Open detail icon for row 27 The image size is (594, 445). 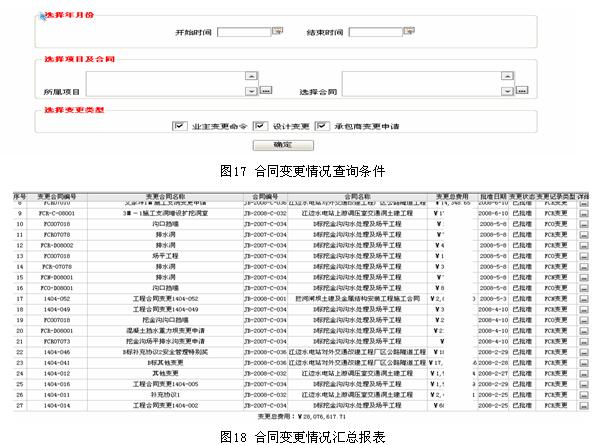[584, 406]
